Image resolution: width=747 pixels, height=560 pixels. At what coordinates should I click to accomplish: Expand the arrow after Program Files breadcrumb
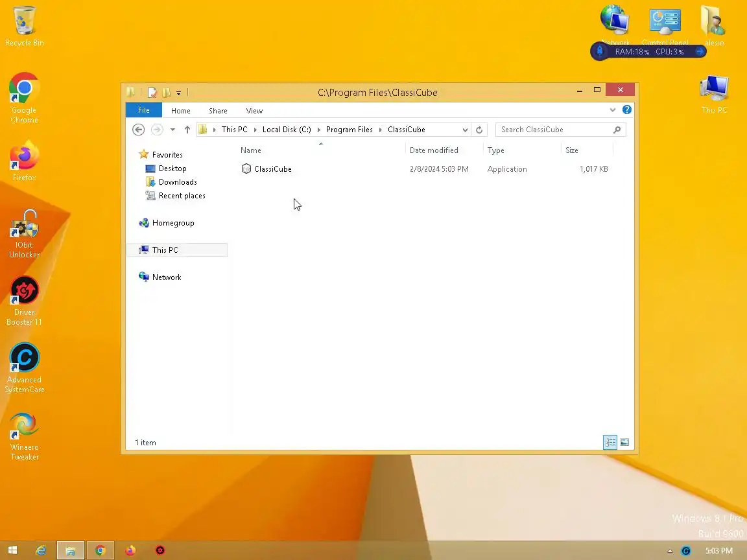pyautogui.click(x=380, y=130)
